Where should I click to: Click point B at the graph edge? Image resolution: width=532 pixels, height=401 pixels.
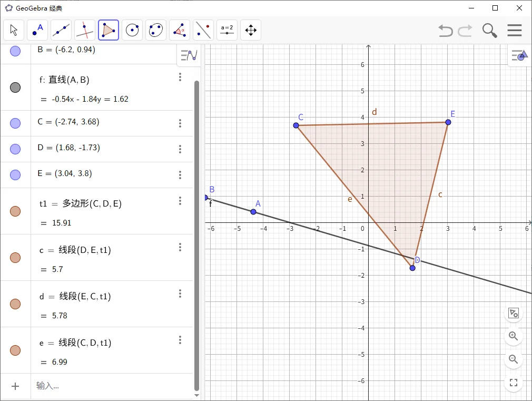[x=205, y=198]
